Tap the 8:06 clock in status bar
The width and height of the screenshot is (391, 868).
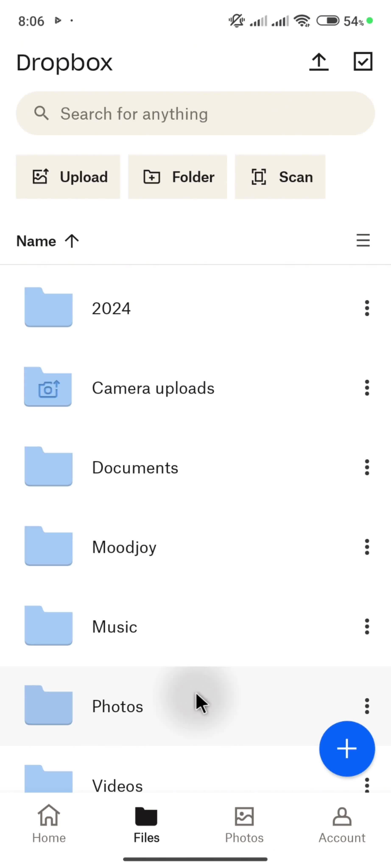[x=31, y=21]
